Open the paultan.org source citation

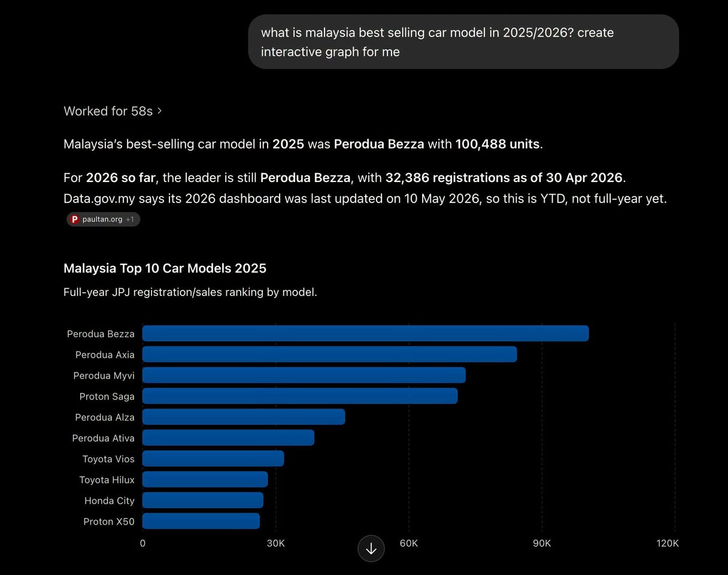[x=103, y=219]
